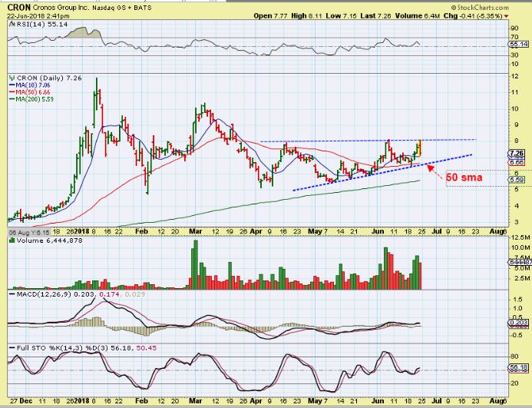Image resolution: width=532 pixels, height=408 pixels.
Task: Click the 5.59 price tag on right axis
Action: 517,181
